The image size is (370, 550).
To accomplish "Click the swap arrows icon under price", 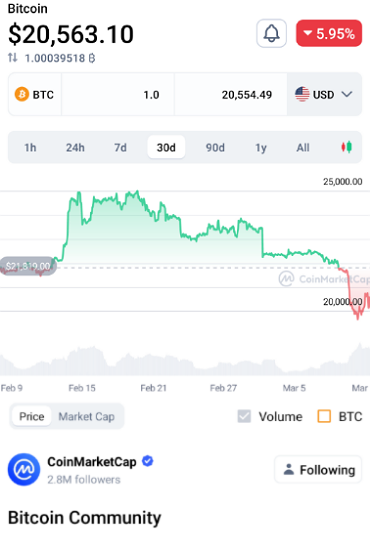I will coord(13,58).
